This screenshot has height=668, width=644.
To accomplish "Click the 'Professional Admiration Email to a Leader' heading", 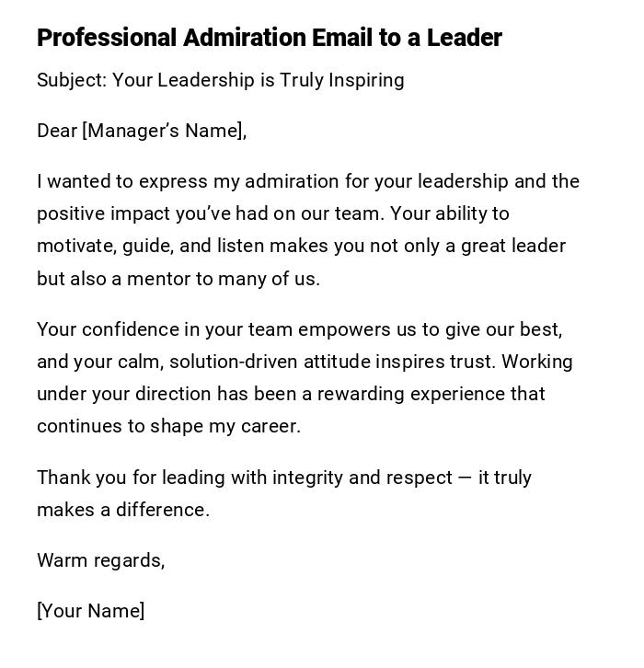I will pyautogui.click(x=269, y=38).
